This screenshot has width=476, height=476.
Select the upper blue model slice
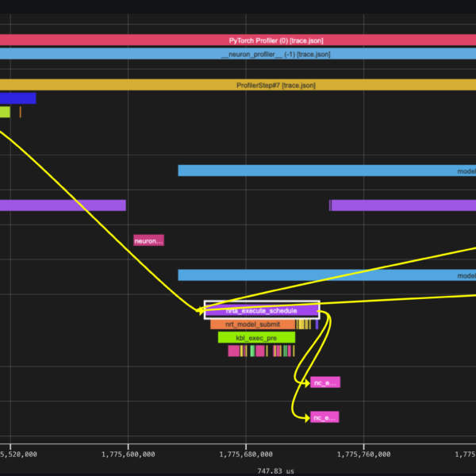[x=327, y=171]
